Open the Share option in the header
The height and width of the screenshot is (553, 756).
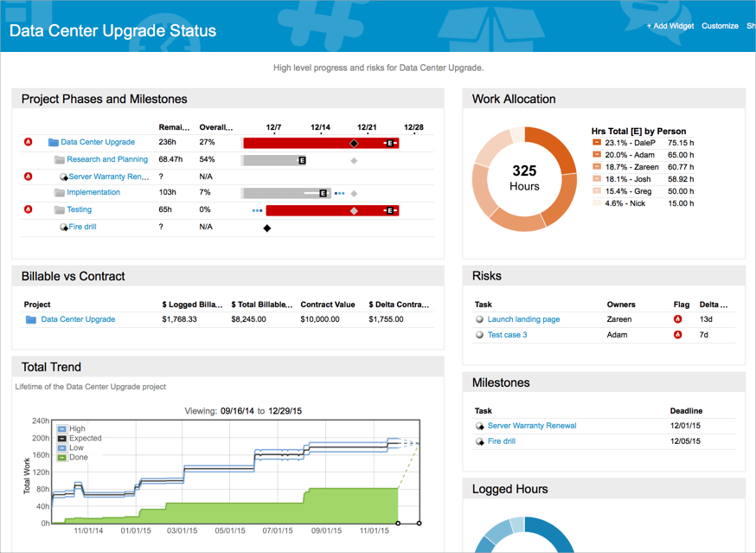tap(750, 26)
